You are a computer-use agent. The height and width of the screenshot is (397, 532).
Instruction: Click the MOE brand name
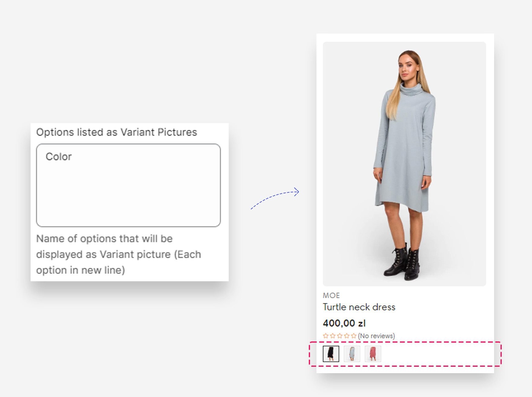(331, 295)
